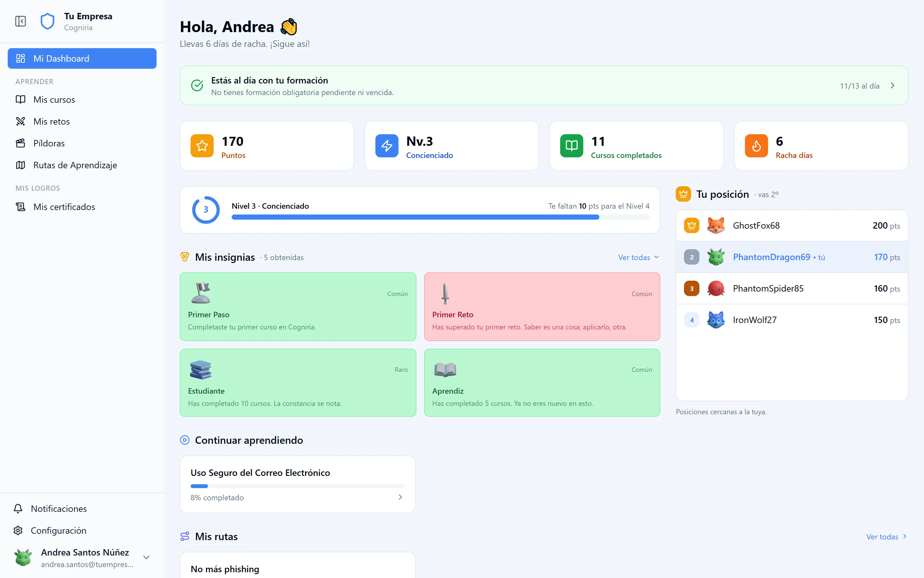924x578 pixels.
Task: Go to Mis cursos
Action: tap(82, 100)
